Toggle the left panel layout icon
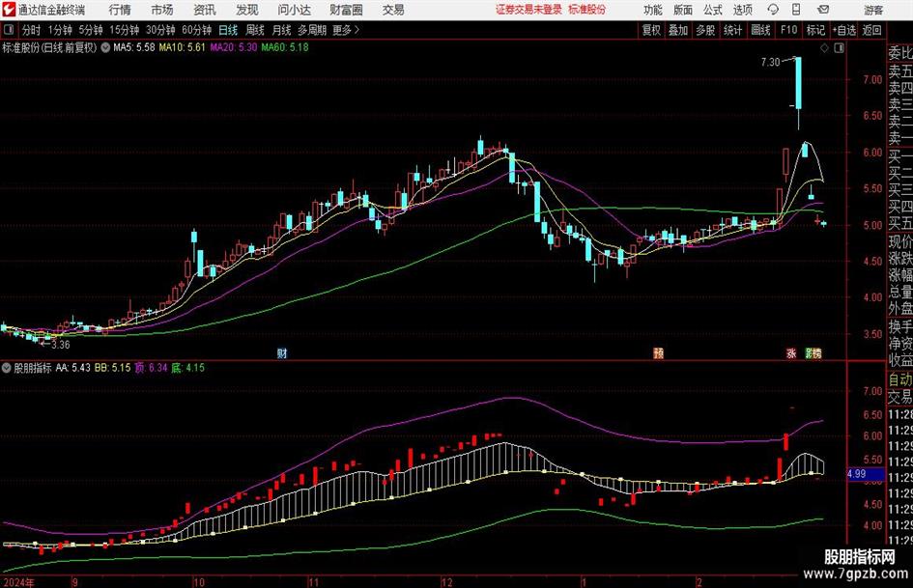This screenshot has width=913, height=588. tap(8, 30)
